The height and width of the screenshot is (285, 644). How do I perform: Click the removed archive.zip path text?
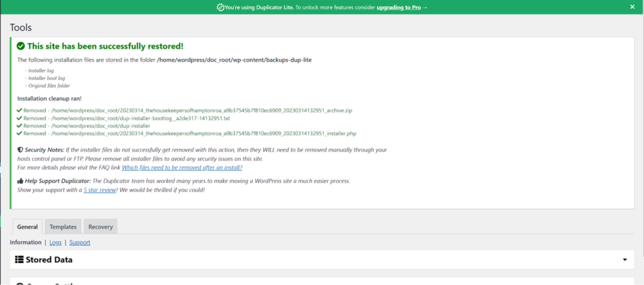pyautogui.click(x=202, y=111)
